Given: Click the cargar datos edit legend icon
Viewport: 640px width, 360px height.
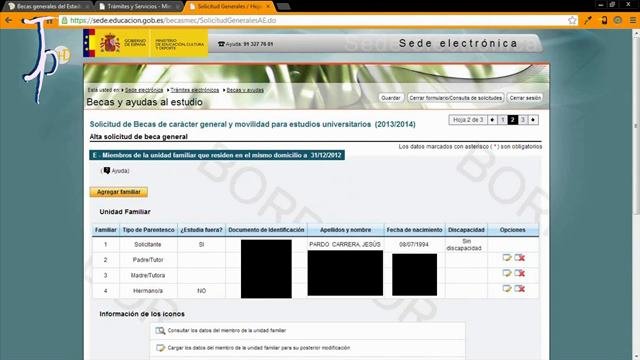Looking at the screenshot, I should pyautogui.click(x=160, y=348).
